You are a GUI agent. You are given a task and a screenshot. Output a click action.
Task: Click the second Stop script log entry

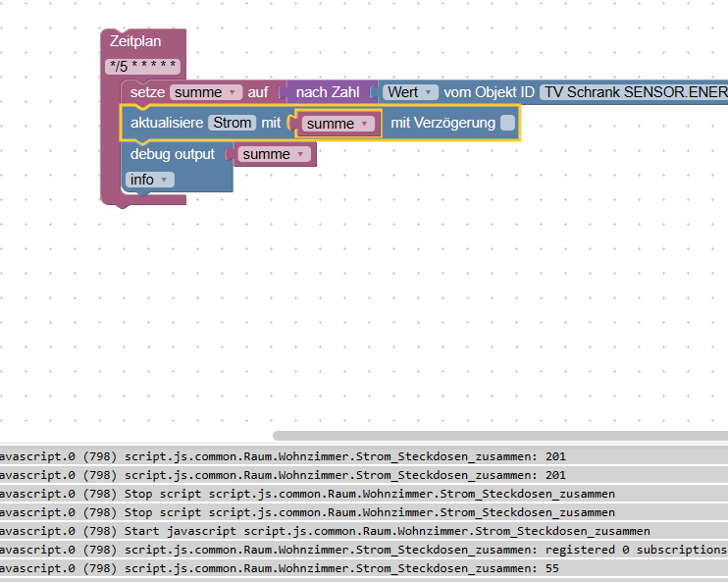tap(364, 512)
